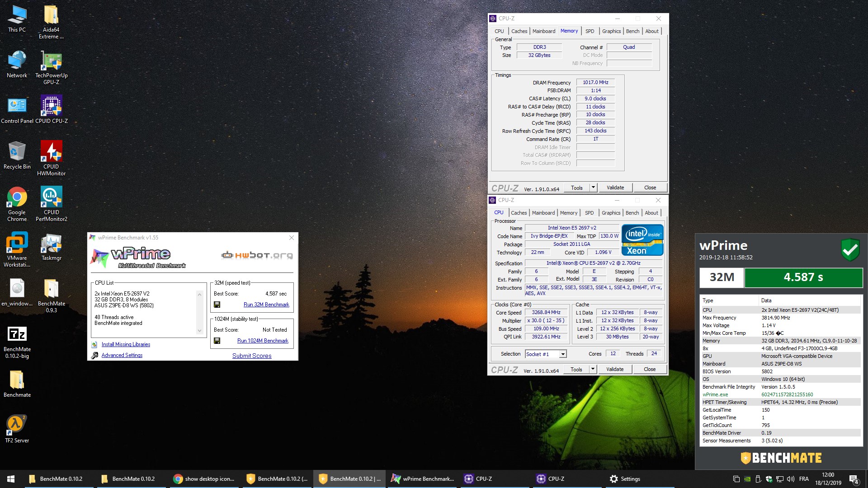
Task: Open Tools dropdown arrow in Memory CPU-Z window
Action: [593, 188]
